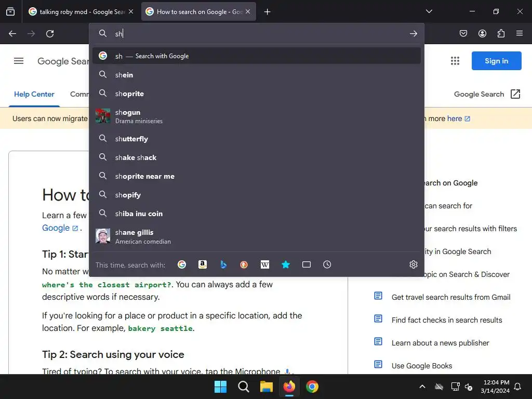Screen dimensions: 532x399
Task: Select shoprite near me suggestion
Action: click(257, 176)
